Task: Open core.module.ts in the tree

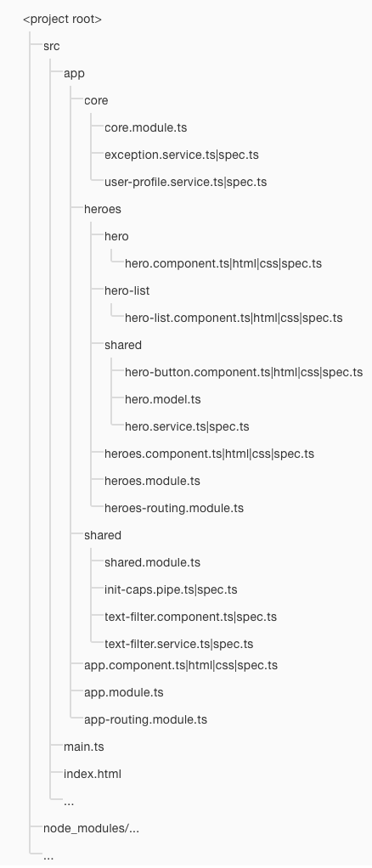Action: coord(145,128)
